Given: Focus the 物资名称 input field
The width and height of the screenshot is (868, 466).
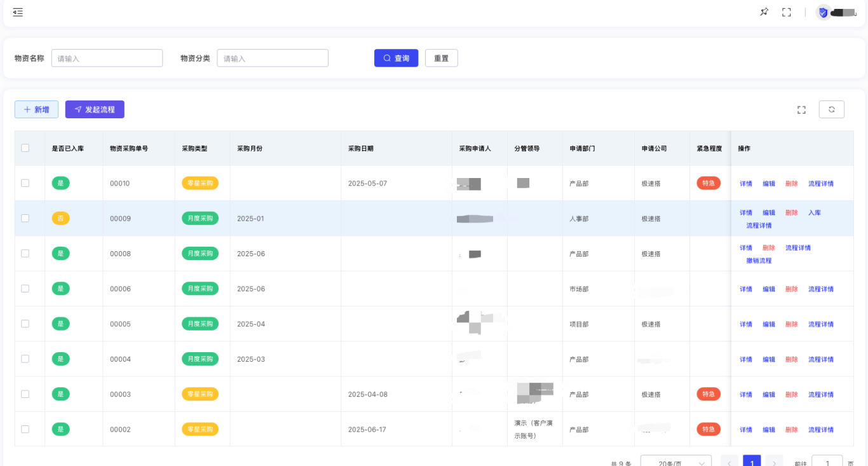Looking at the screenshot, I should pyautogui.click(x=107, y=58).
